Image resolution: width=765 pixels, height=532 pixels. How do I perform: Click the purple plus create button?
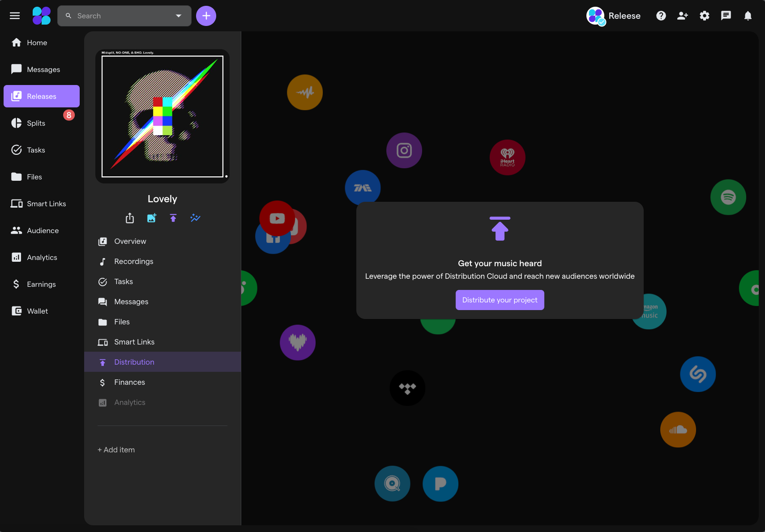click(206, 16)
